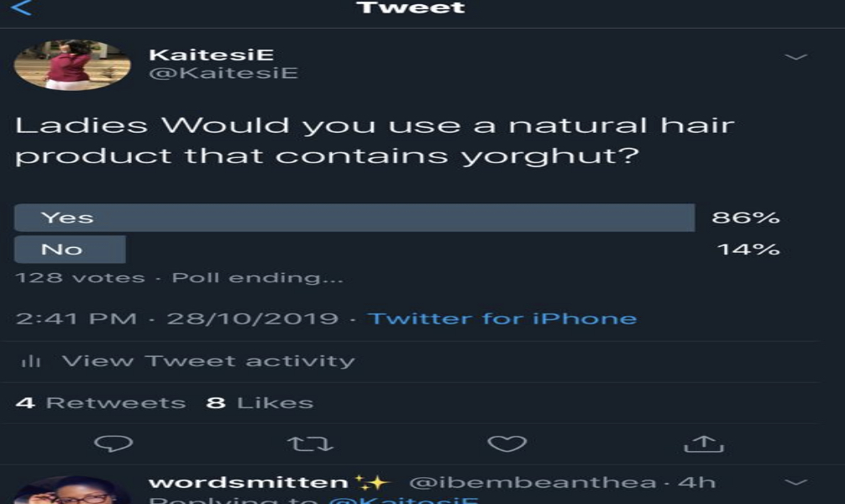Select the No poll result bar
Viewport: 845px width, 504px height.
(71, 249)
